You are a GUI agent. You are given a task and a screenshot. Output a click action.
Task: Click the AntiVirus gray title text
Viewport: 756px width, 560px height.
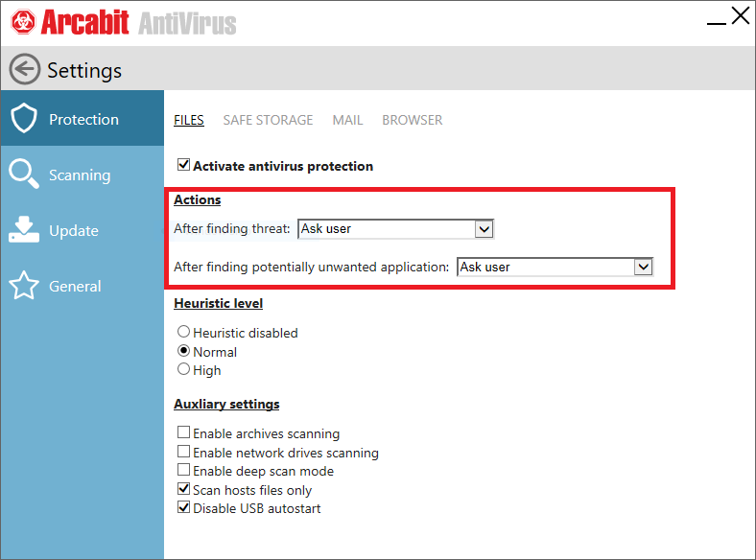point(187,23)
